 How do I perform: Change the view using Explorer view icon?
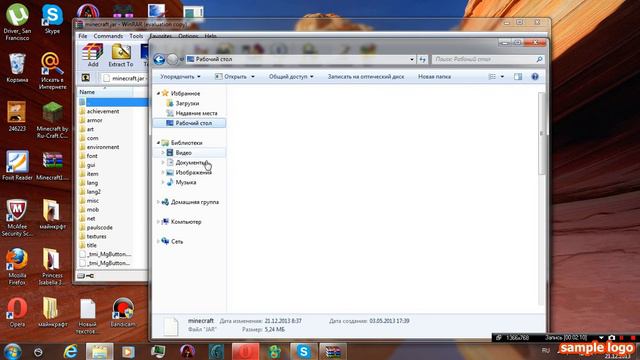coord(492,77)
